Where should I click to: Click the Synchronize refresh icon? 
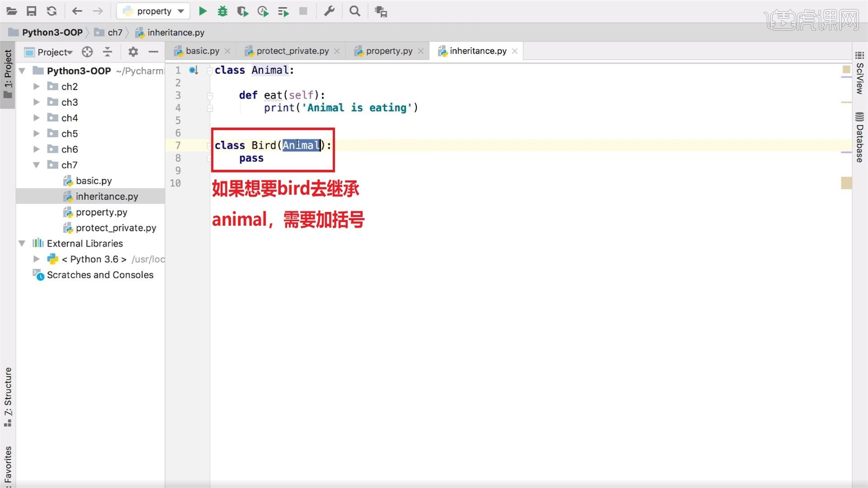click(52, 11)
